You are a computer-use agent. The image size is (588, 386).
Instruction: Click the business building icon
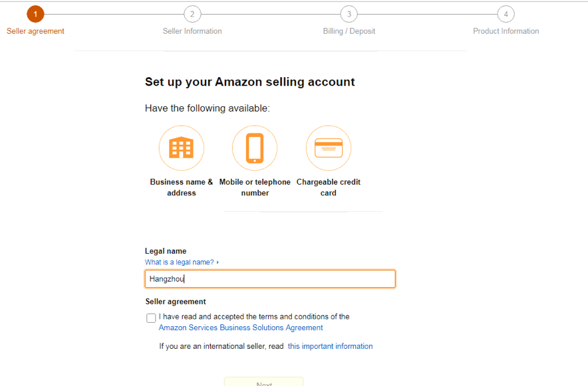pos(182,147)
